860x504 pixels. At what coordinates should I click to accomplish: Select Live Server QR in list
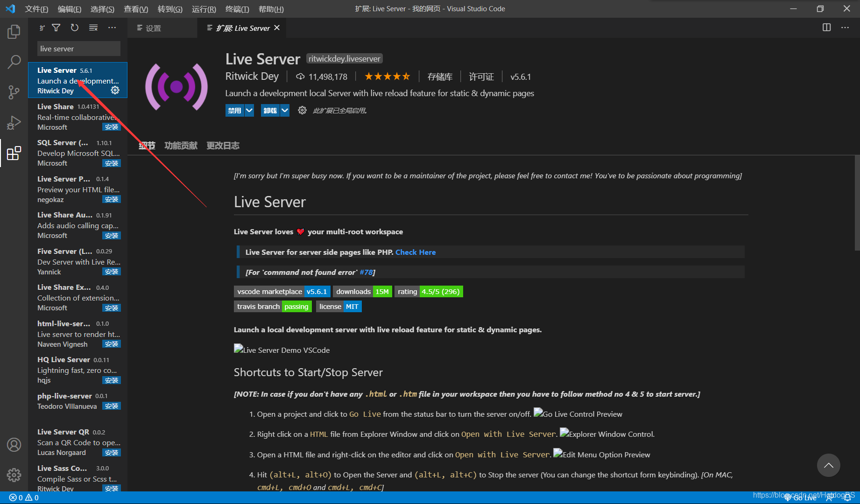point(78,442)
